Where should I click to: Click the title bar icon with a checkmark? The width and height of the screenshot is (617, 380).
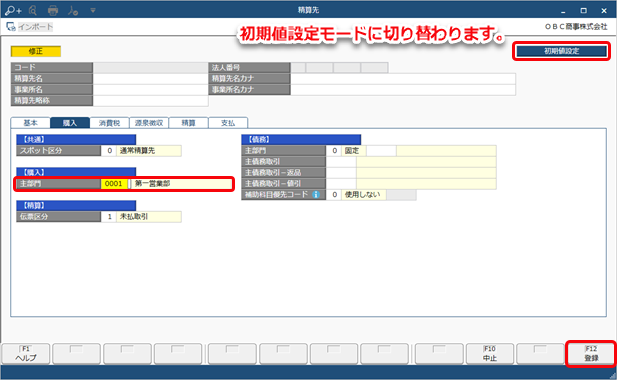click(x=73, y=11)
